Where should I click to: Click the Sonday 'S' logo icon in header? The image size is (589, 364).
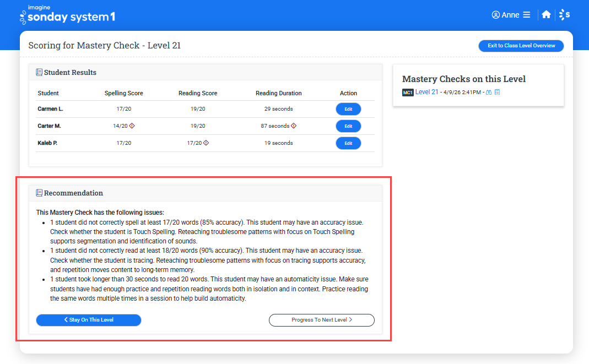pyautogui.click(x=564, y=15)
